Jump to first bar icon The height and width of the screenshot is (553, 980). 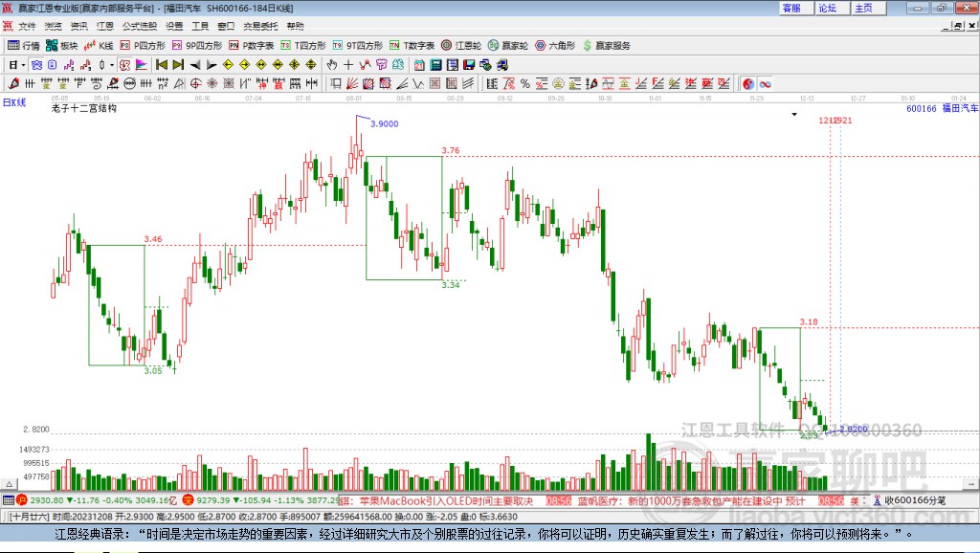[x=161, y=65]
